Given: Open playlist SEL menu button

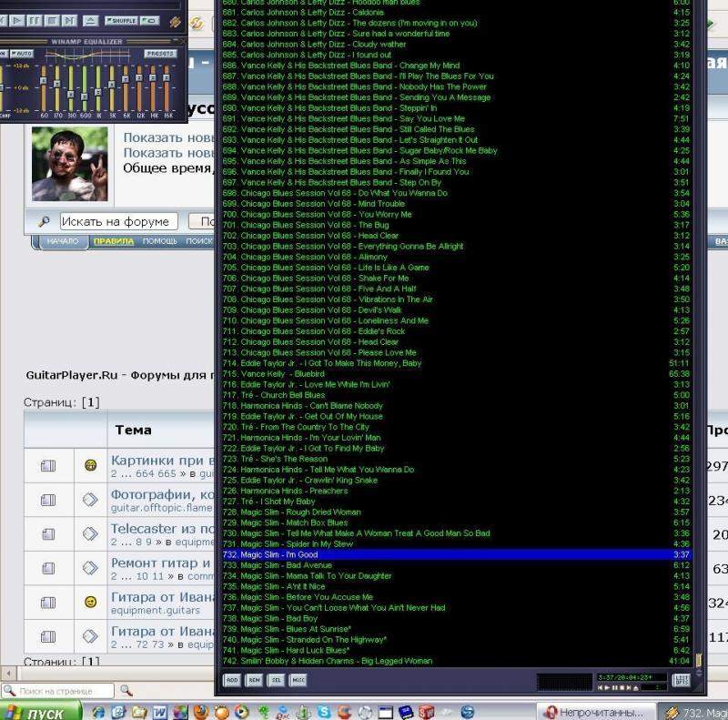Looking at the screenshot, I should pos(277,680).
